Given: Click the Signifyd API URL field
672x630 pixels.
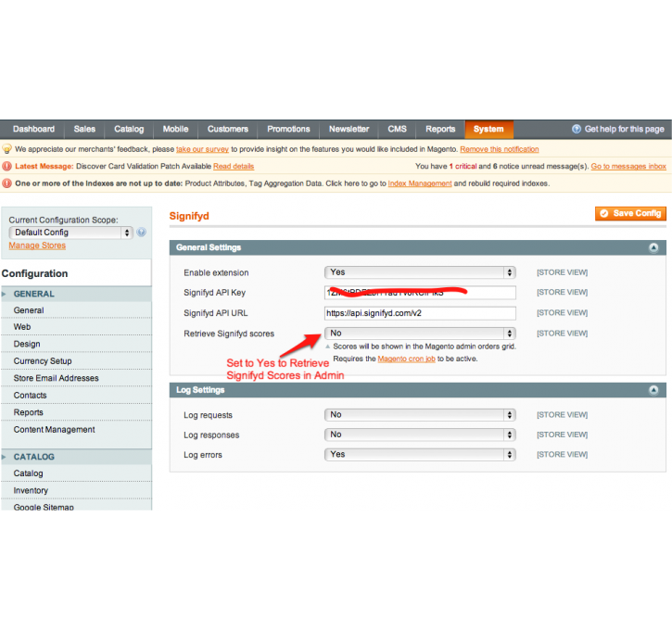Looking at the screenshot, I should (420, 313).
